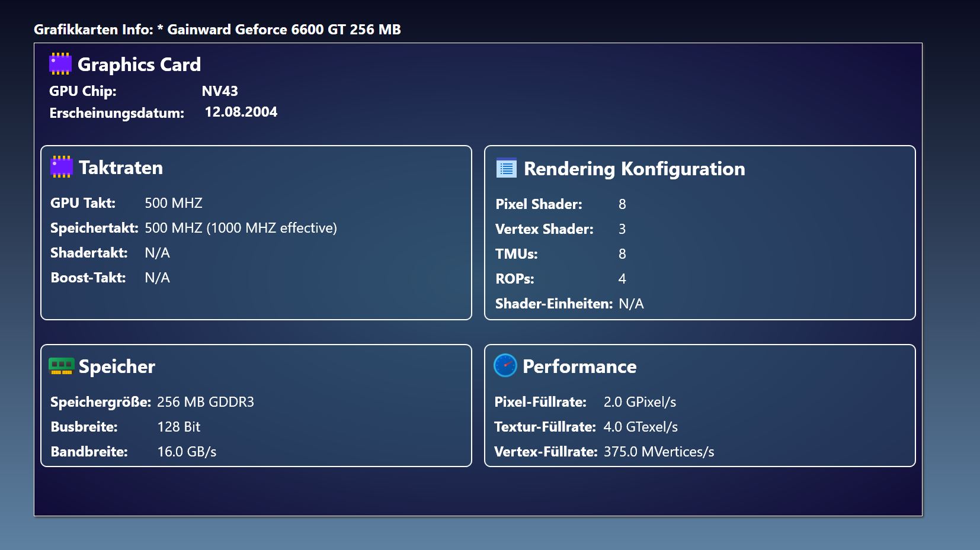Click the Erscheinungsdatum label
Screen dimensions: 980x550
[x=117, y=113]
